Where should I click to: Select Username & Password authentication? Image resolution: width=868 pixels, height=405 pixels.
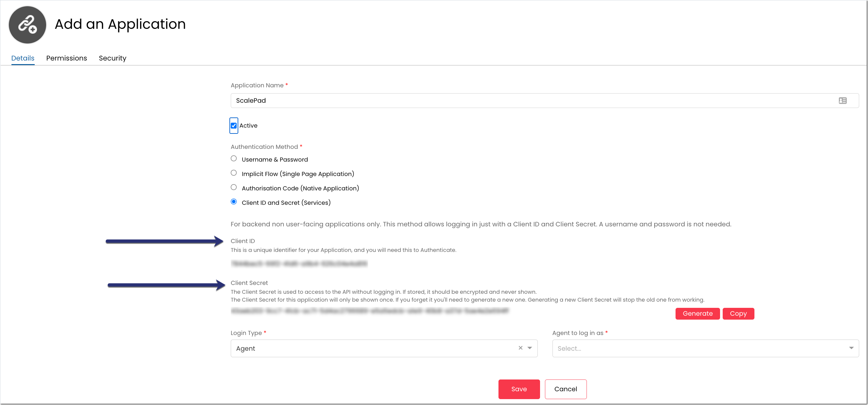coord(233,159)
